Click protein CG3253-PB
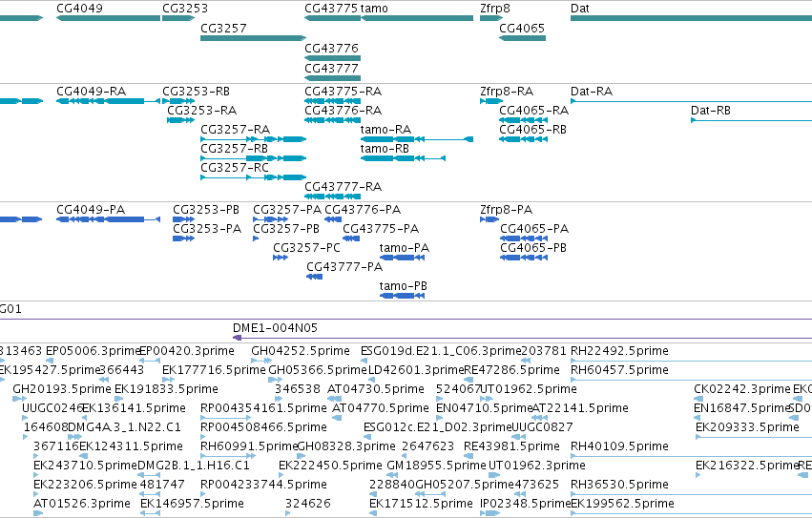The image size is (812, 518). tap(184, 219)
